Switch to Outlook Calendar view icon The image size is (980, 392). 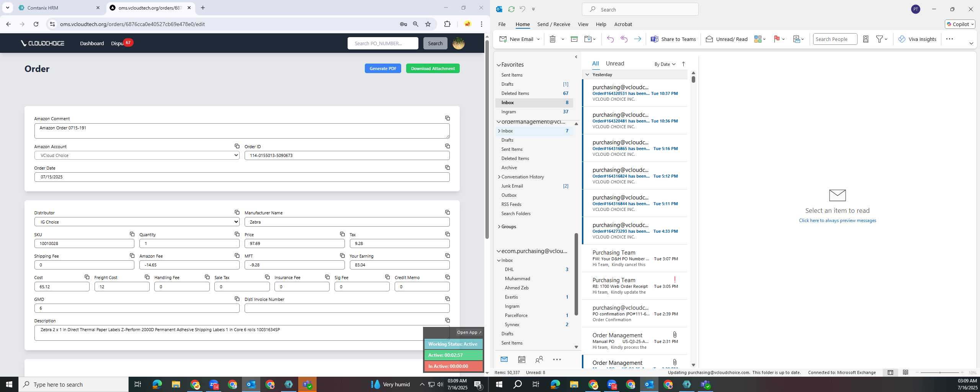click(521, 359)
